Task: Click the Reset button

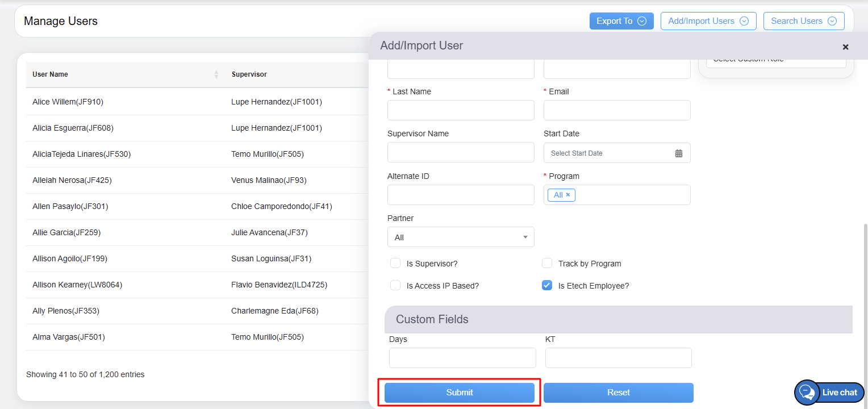Action: click(x=618, y=393)
